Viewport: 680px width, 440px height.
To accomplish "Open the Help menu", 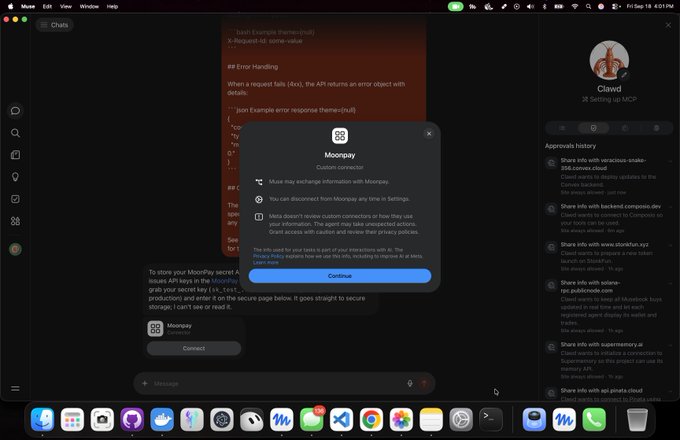I will click(112, 7).
